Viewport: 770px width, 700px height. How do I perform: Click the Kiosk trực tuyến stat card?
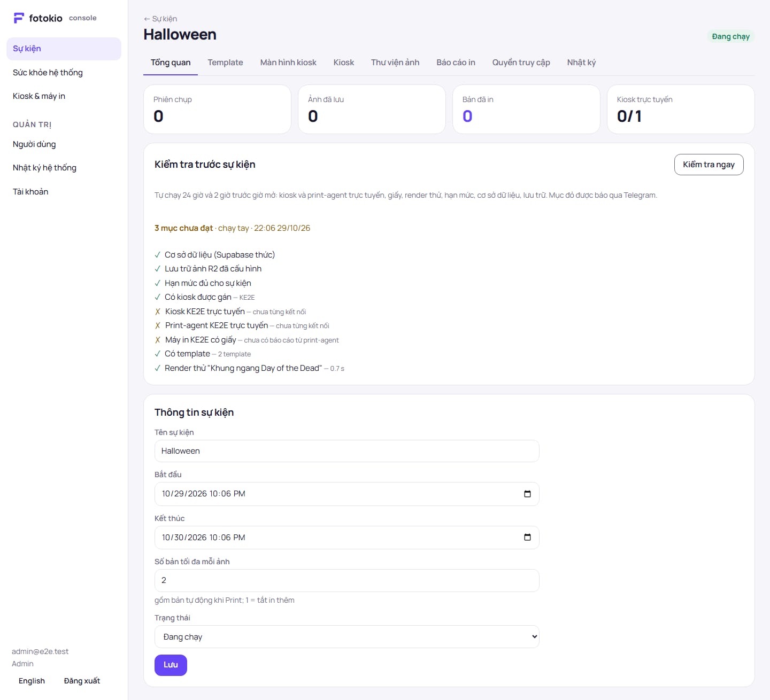coord(681,109)
